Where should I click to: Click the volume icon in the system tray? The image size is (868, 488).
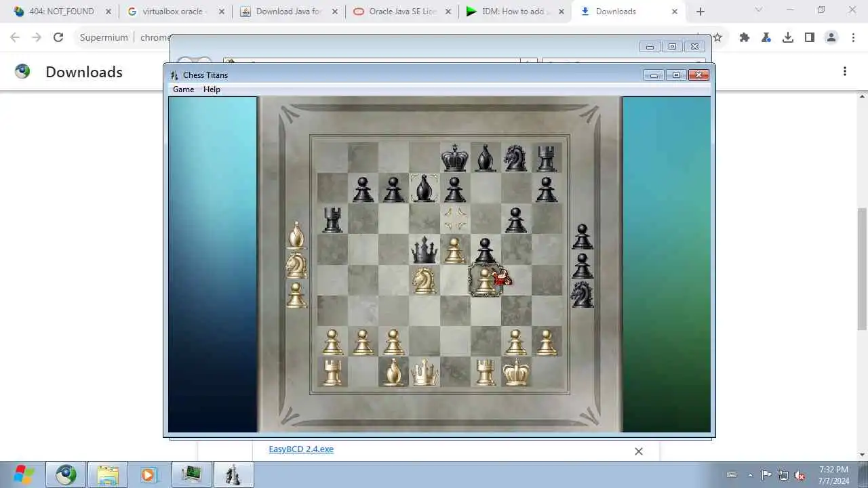coord(800,475)
